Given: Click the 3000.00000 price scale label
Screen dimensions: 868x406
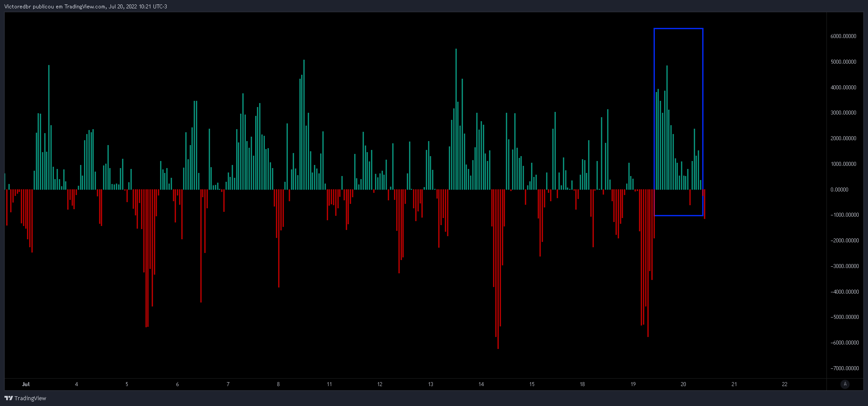Looking at the screenshot, I should [x=843, y=113].
